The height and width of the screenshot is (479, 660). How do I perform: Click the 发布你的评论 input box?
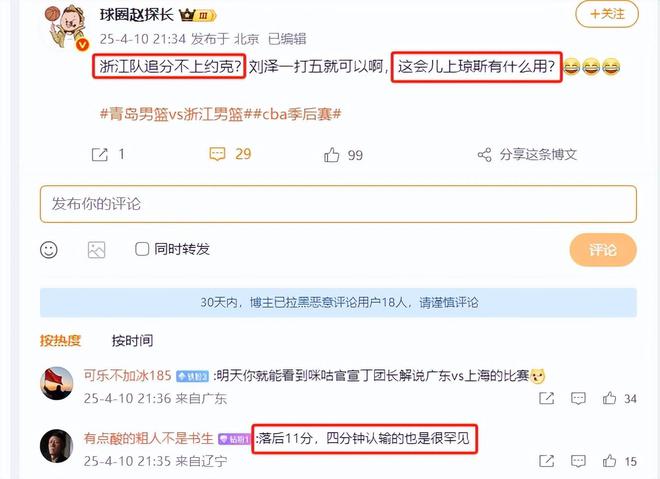(x=338, y=204)
